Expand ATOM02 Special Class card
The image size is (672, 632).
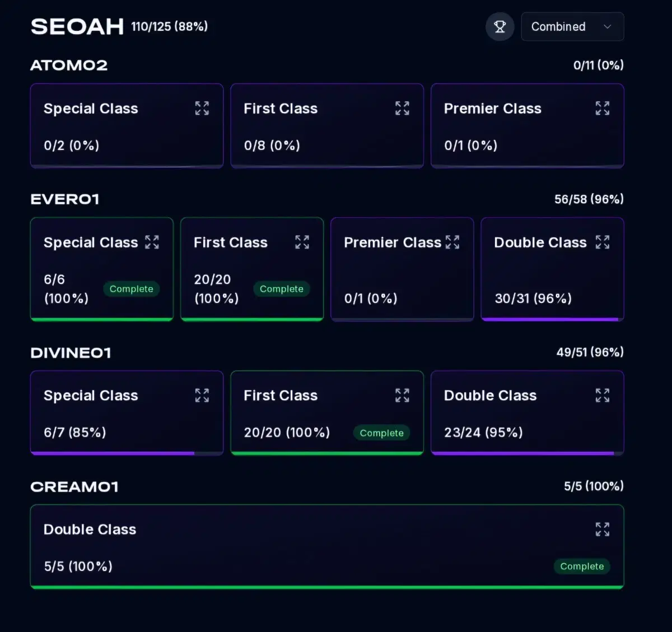pyautogui.click(x=202, y=108)
